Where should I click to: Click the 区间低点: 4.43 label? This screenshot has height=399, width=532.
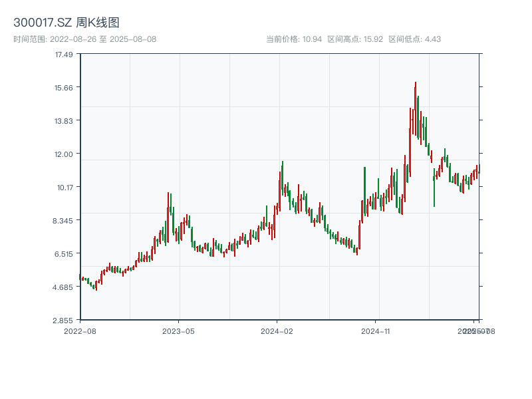(x=414, y=39)
